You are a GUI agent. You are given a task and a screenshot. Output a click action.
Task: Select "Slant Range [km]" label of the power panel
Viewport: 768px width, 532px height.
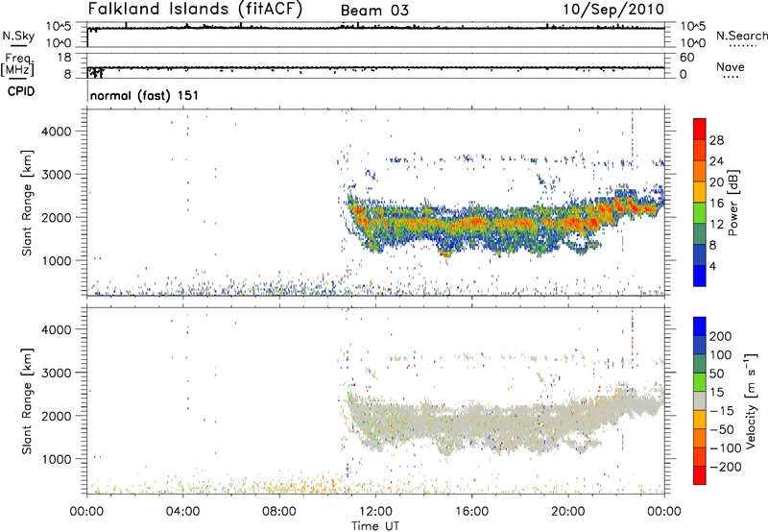(27, 203)
